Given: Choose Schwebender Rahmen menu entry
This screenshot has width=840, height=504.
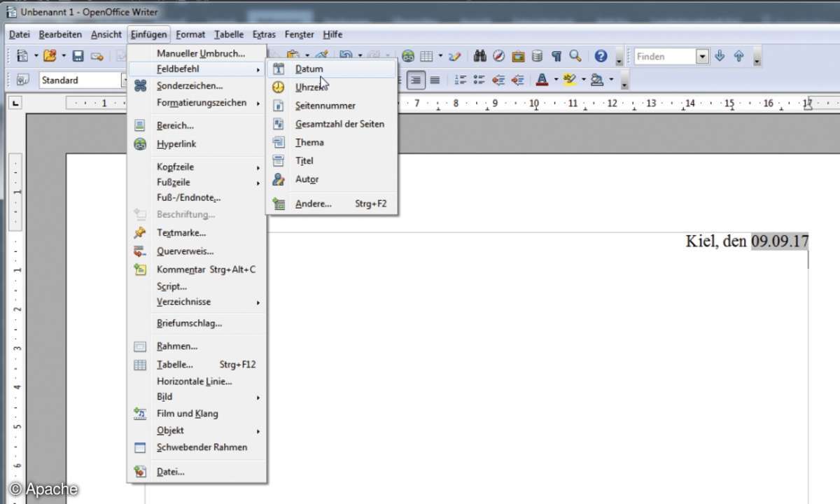Looking at the screenshot, I should click(x=197, y=447).
